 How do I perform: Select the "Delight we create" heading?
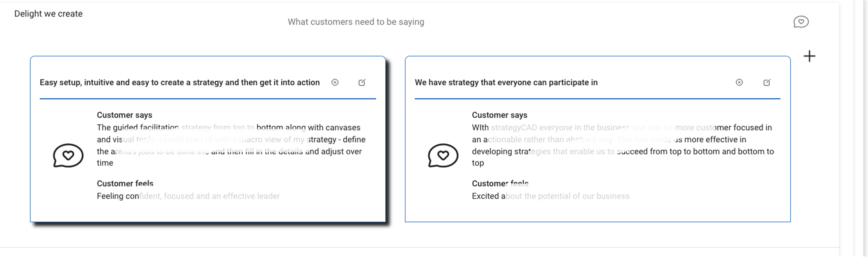tap(48, 14)
